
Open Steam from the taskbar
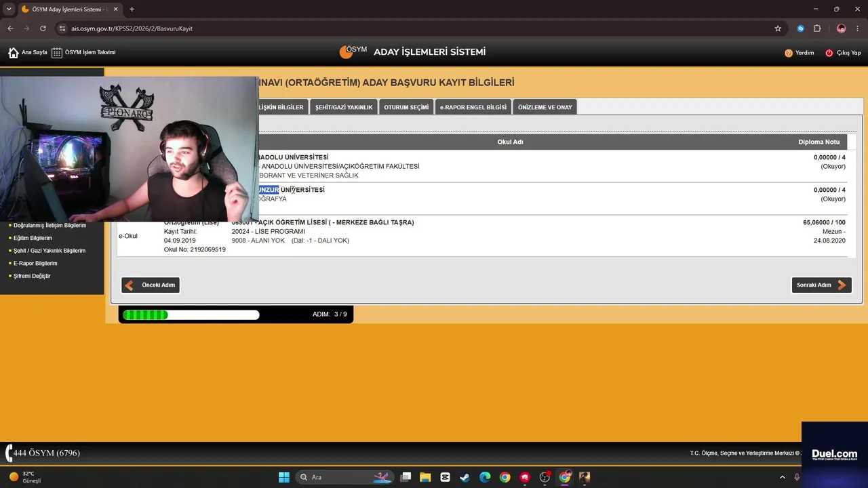[x=465, y=477]
